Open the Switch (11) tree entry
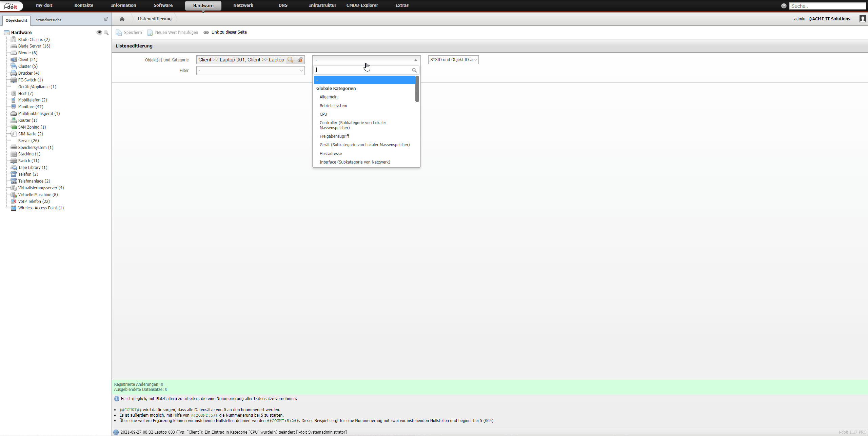 click(28, 161)
